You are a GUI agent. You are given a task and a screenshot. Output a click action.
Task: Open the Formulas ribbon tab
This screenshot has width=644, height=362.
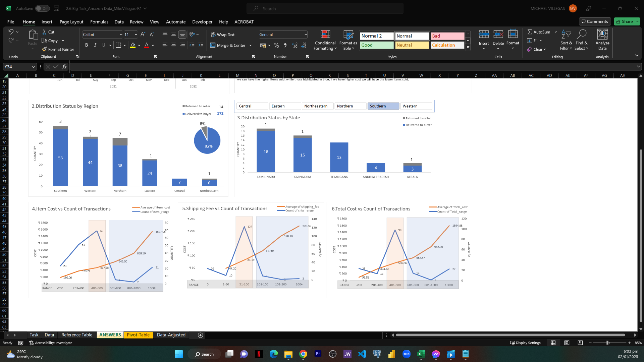[99, 22]
